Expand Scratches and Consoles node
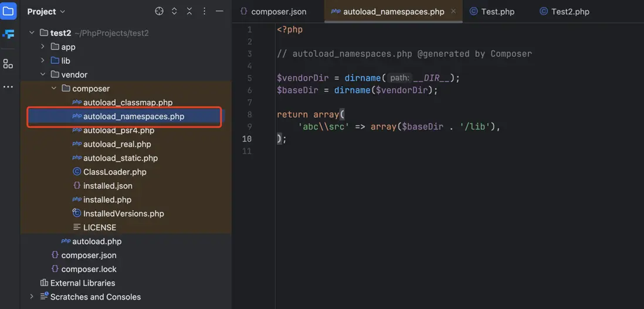 [x=32, y=297]
